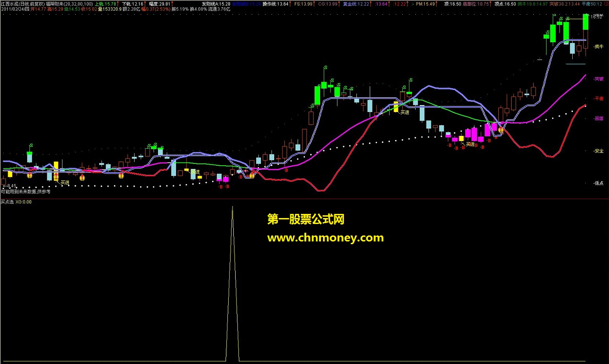Select the sub-indicator label 买点选 XG:0.00
The image size is (609, 364).
[16, 202]
